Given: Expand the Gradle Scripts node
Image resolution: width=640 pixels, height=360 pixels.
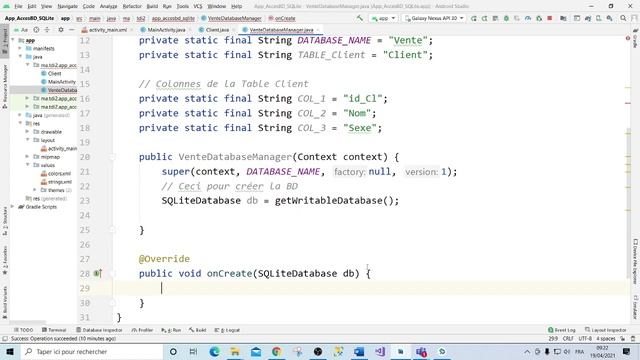Looking at the screenshot, I should 13,207.
